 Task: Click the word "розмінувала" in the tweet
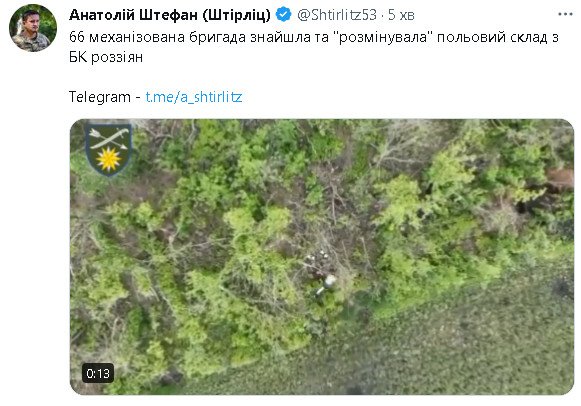[383, 37]
